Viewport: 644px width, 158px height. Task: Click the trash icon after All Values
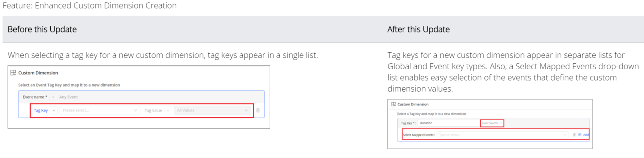[x=258, y=110]
